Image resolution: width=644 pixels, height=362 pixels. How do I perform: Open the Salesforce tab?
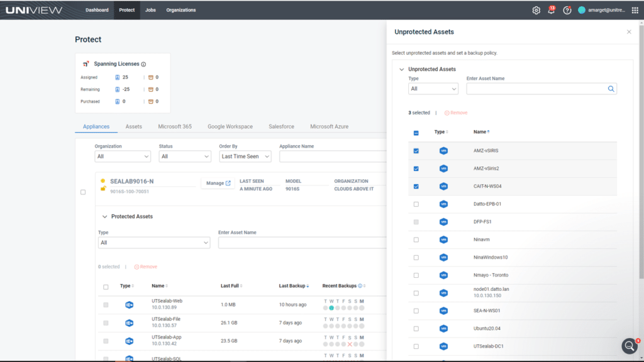pyautogui.click(x=281, y=126)
